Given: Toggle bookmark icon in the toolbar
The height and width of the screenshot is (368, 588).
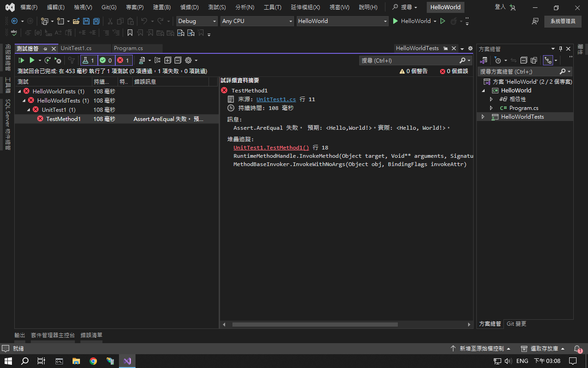Looking at the screenshot, I should (x=130, y=33).
